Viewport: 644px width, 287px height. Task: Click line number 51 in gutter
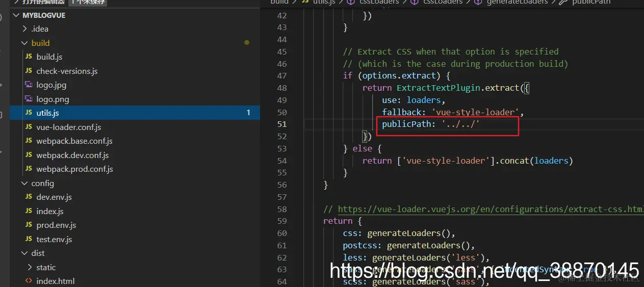pyautogui.click(x=281, y=124)
